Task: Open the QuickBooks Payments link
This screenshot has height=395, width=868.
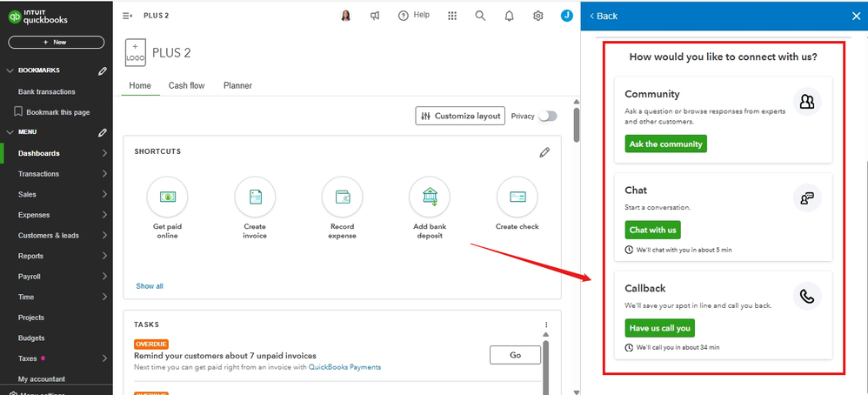Action: (345, 367)
